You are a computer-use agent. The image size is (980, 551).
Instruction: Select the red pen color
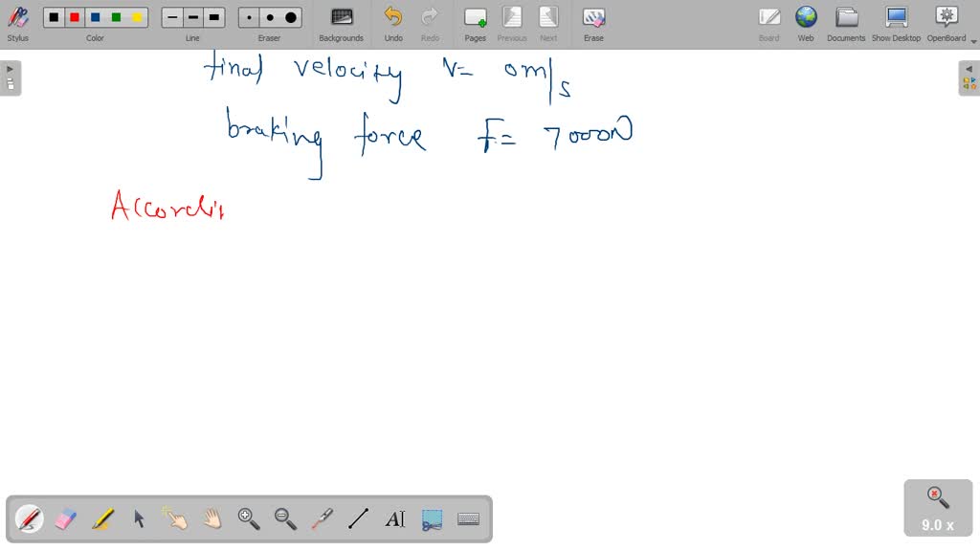click(x=75, y=17)
